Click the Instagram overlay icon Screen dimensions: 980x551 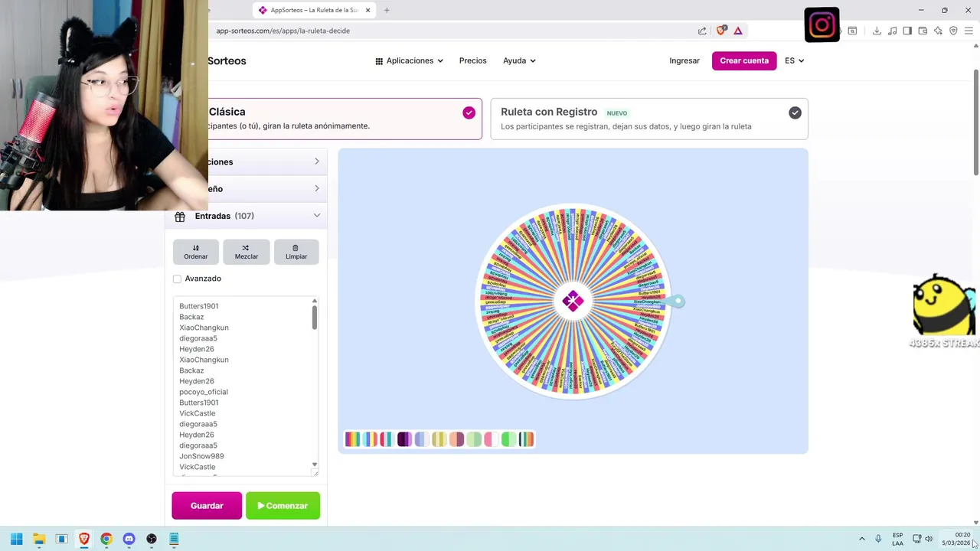pos(822,25)
